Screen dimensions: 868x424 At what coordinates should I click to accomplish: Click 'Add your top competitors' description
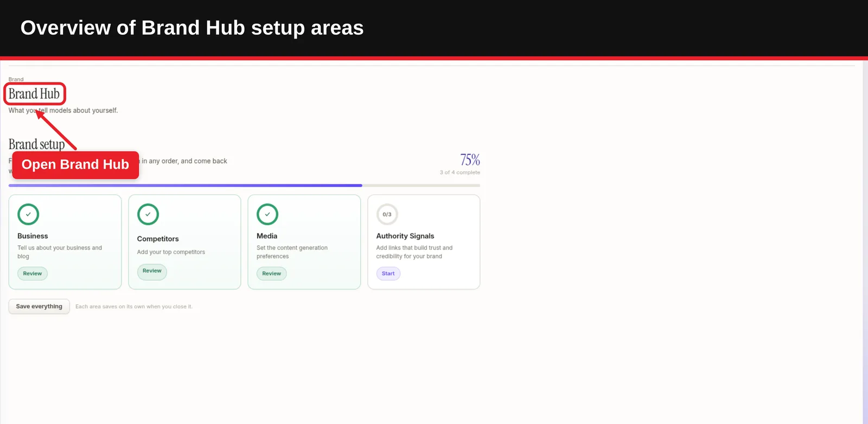coord(171,252)
